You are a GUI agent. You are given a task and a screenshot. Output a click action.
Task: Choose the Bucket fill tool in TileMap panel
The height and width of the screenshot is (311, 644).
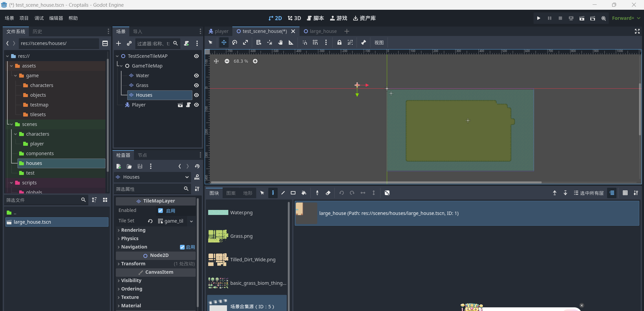tap(304, 193)
